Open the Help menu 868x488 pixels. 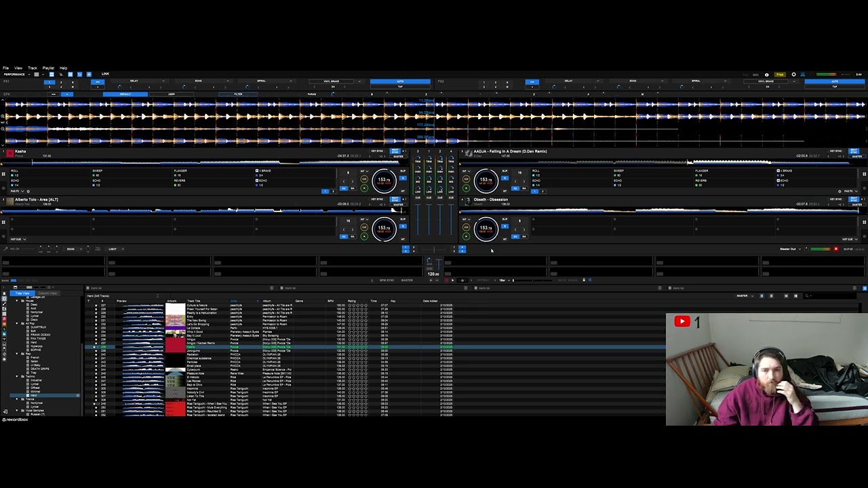click(63, 68)
